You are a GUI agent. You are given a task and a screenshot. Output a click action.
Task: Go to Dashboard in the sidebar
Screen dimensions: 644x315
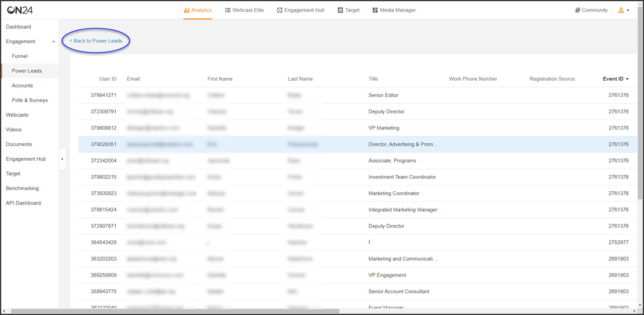(x=19, y=27)
